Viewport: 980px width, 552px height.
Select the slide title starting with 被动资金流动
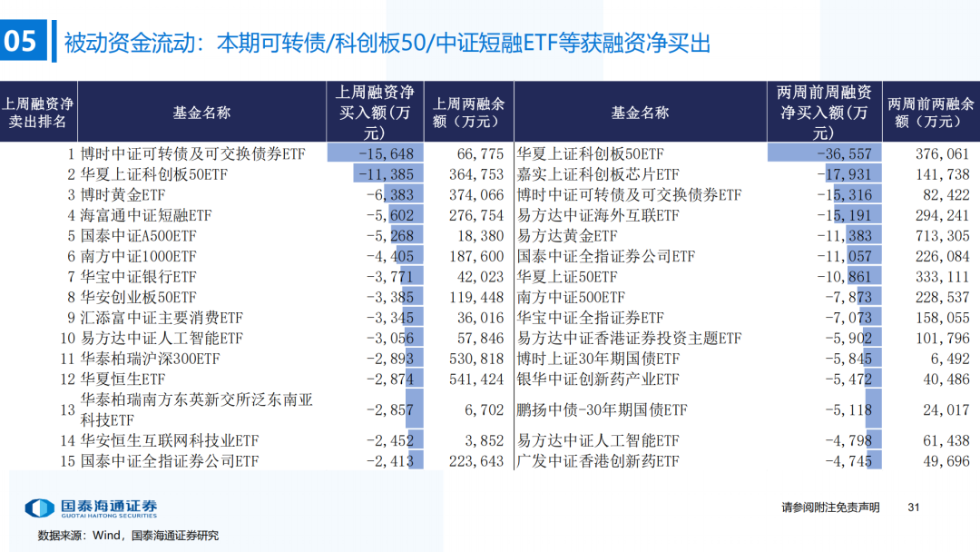point(387,43)
